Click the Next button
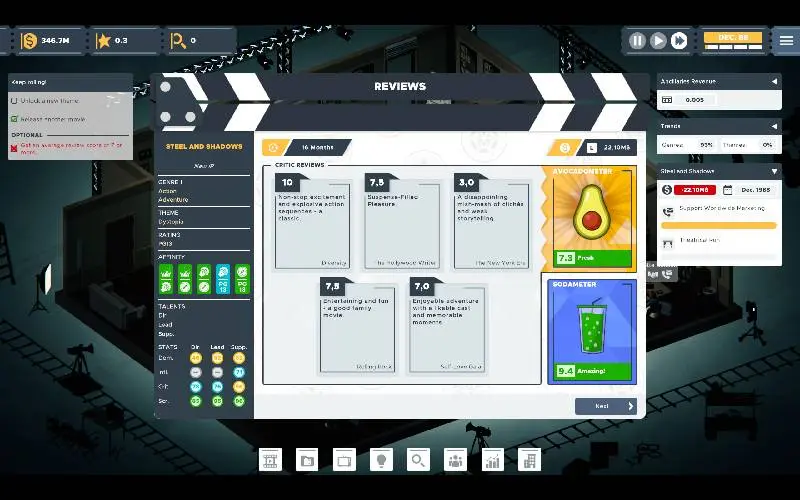800x500 pixels. pyautogui.click(x=606, y=406)
